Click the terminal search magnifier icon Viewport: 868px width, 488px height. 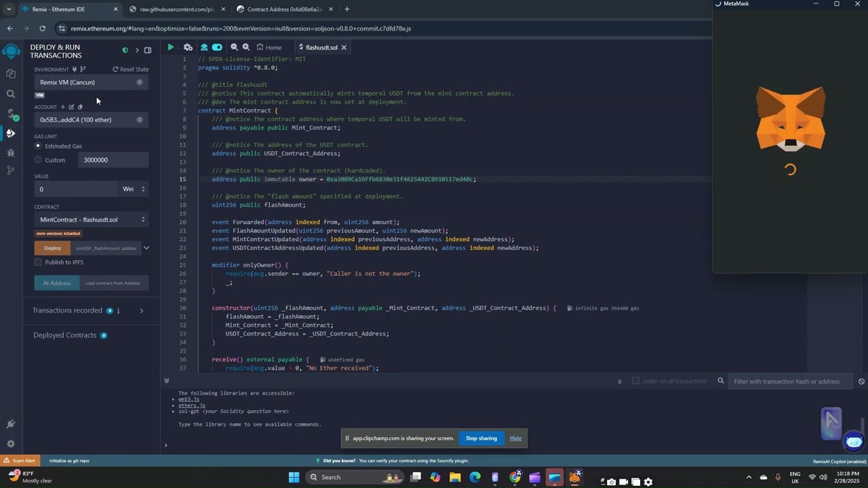(721, 381)
